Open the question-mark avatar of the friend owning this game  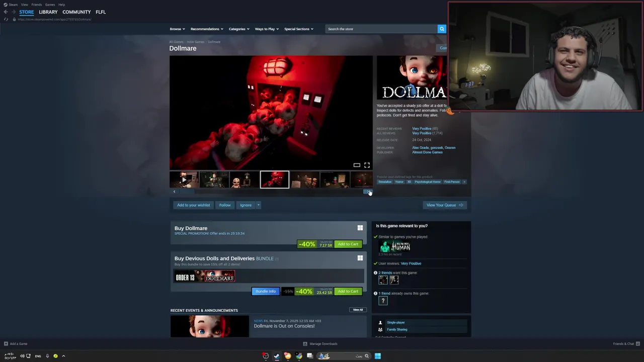point(383,301)
